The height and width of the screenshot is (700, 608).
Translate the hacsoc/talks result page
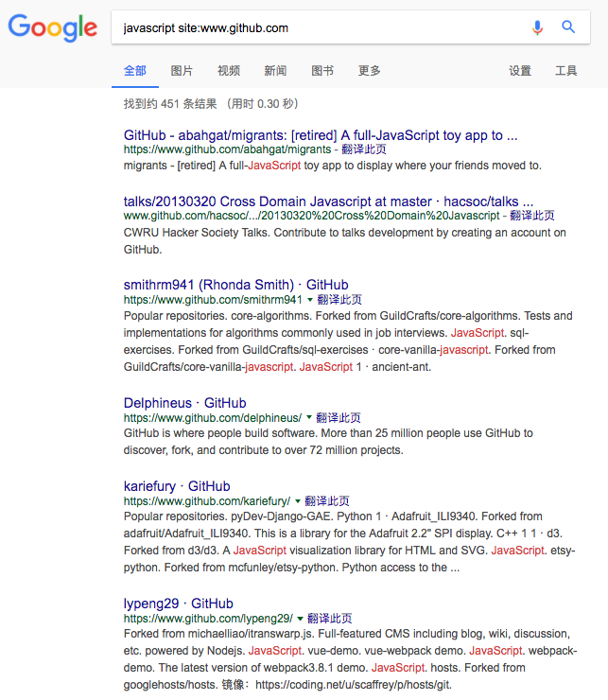532,216
